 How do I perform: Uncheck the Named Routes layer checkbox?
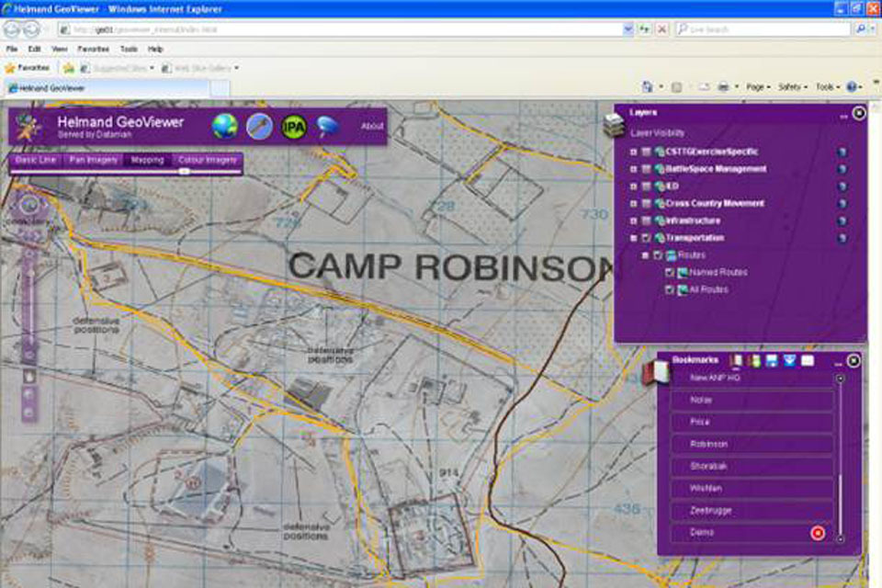[670, 273]
